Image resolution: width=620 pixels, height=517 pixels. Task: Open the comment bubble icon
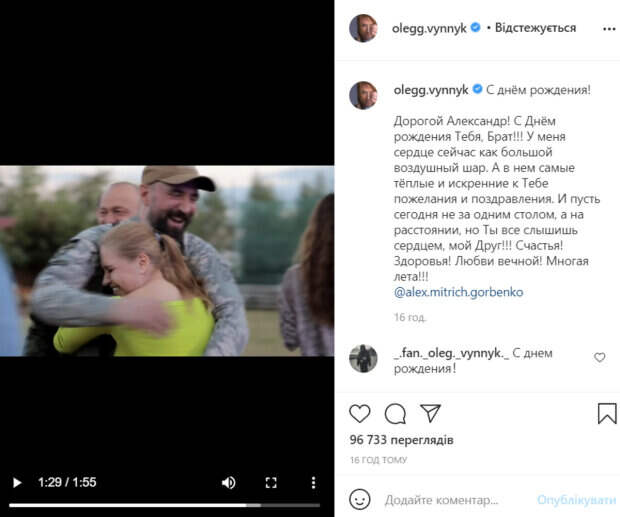tap(395, 413)
